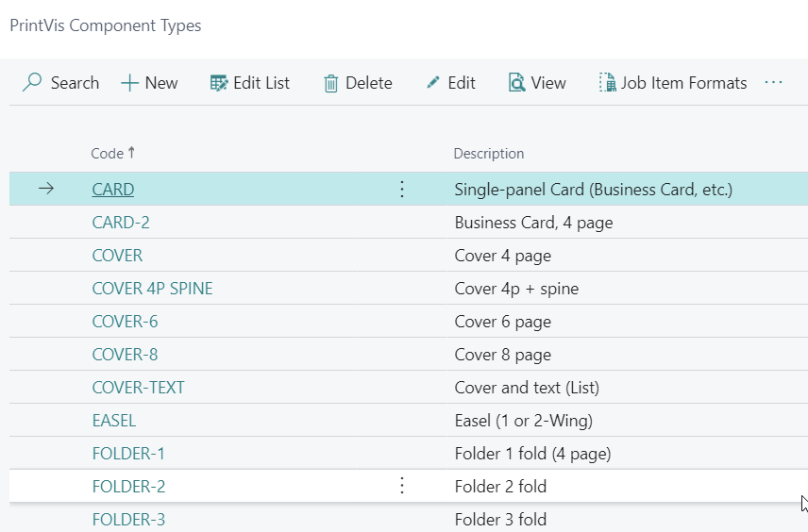This screenshot has width=808, height=532.
Task: Select 'Folder 2 fold' description cell
Action: (x=500, y=486)
